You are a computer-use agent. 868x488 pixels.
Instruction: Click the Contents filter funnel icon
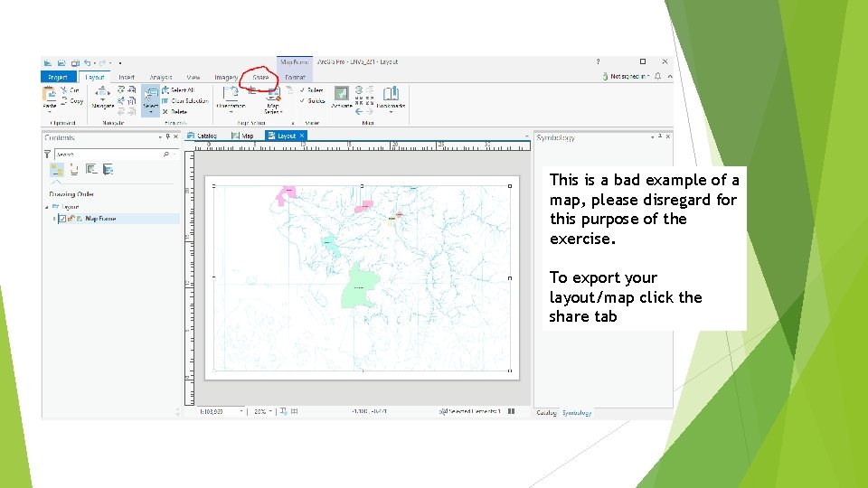coord(47,155)
